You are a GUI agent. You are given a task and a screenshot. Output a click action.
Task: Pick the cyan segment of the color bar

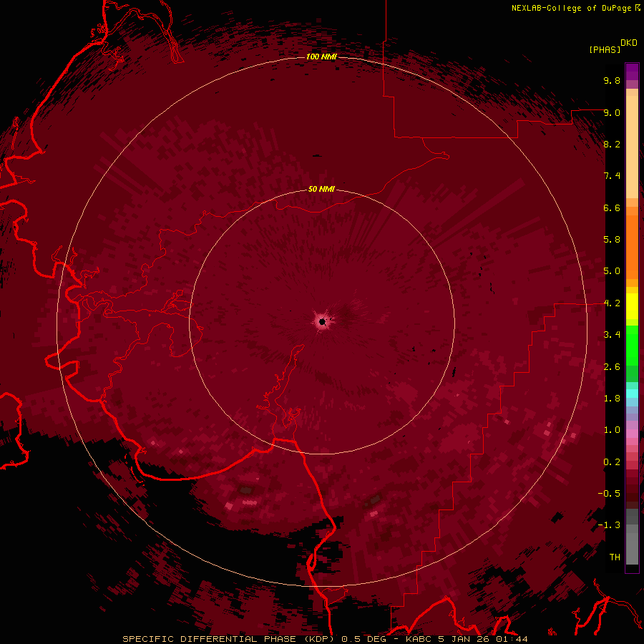click(x=632, y=394)
